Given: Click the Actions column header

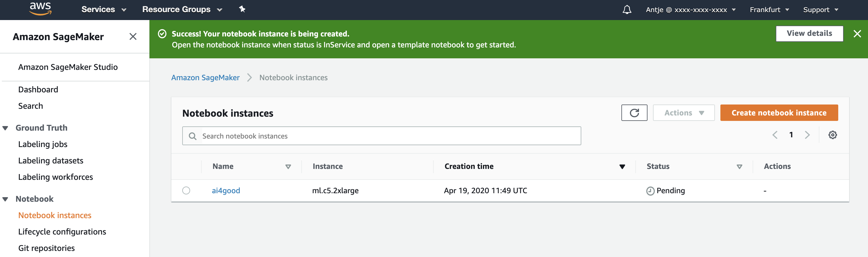Looking at the screenshot, I should coord(777,166).
